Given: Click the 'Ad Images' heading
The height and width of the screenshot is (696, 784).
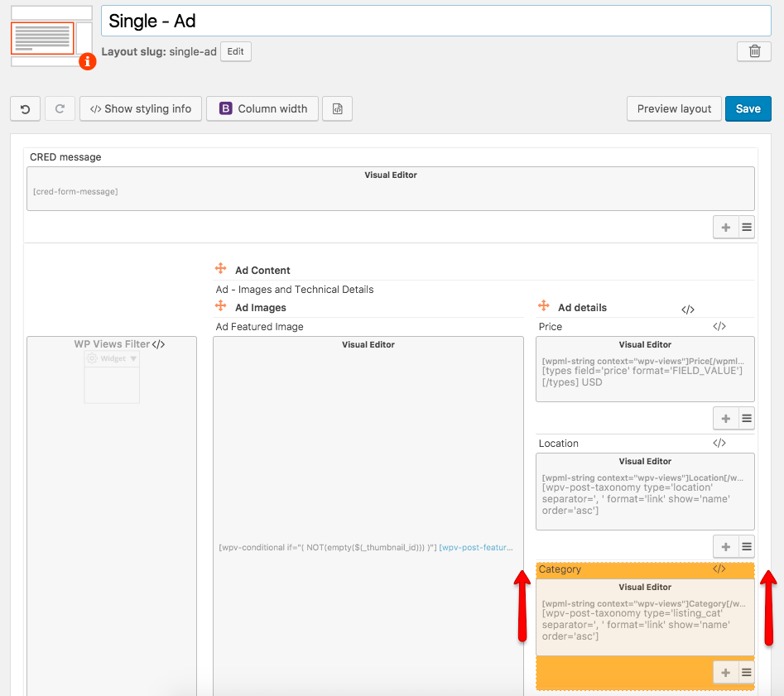Looking at the screenshot, I should pos(261,308).
